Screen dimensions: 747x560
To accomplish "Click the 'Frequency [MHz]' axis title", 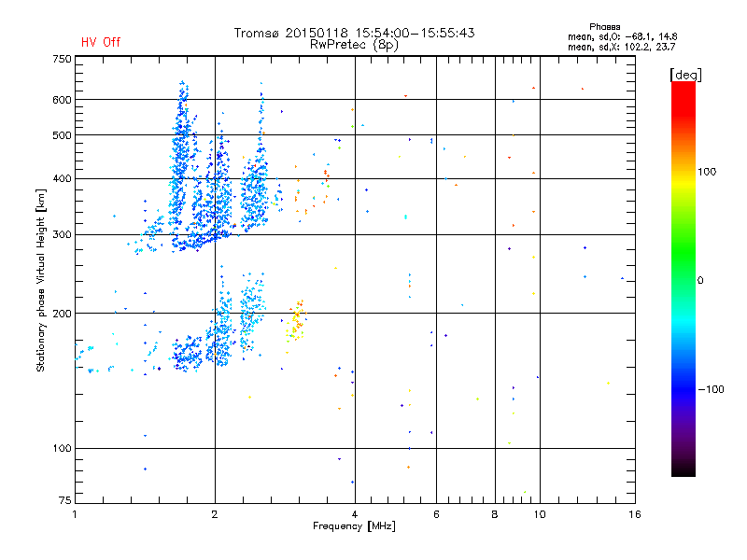I will pyautogui.click(x=354, y=526).
